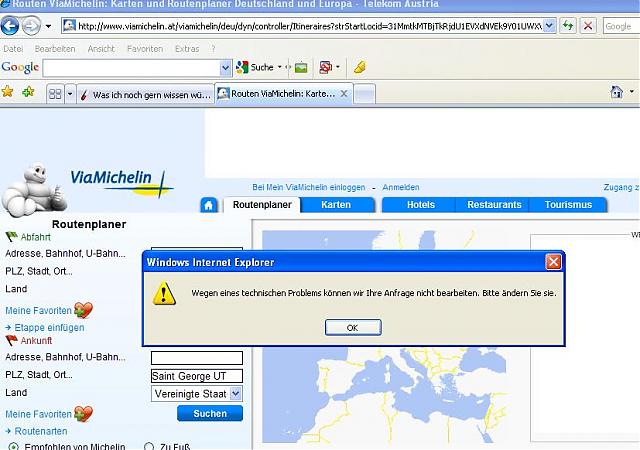Select 'Empfohlen von Michelin' radio button
This screenshot has height=450, width=640.
(13, 447)
